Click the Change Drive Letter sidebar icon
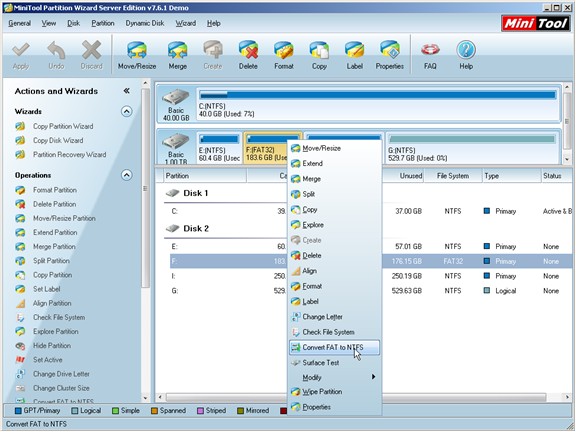Viewport: 576px width, 432px height. click(x=20, y=374)
